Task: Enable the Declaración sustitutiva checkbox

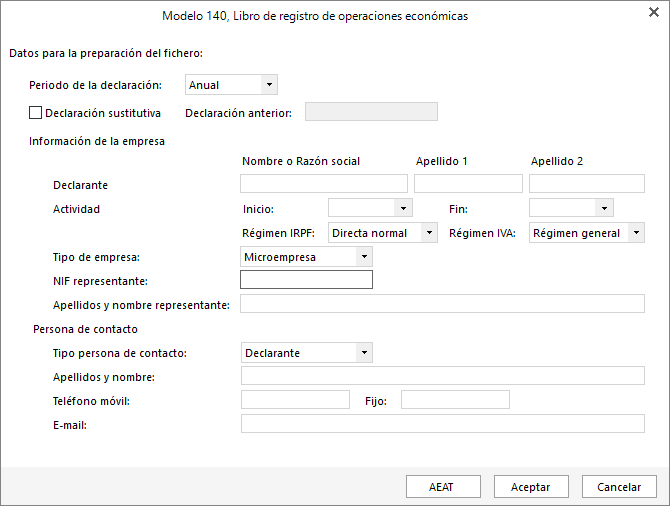Action: pyautogui.click(x=35, y=113)
